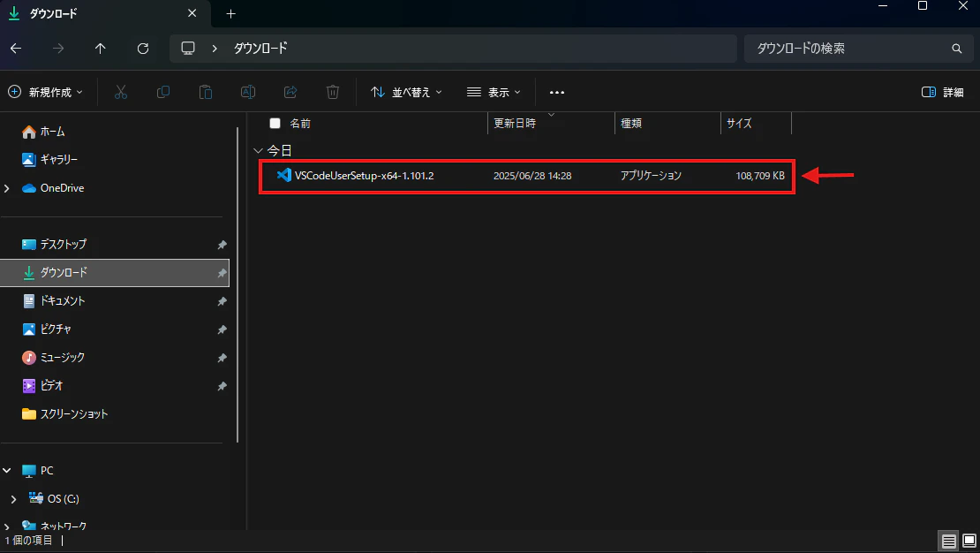Sort by 名前 column header

[300, 124]
